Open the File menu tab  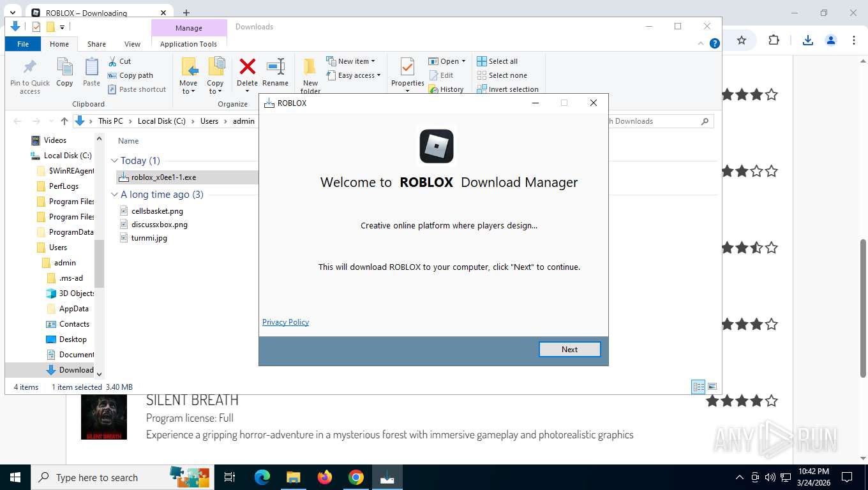[23, 44]
